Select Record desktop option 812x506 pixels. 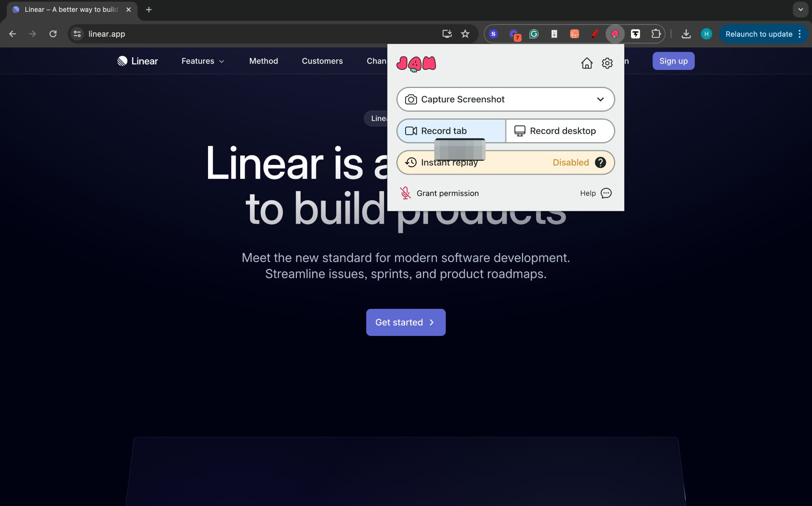[x=560, y=131]
